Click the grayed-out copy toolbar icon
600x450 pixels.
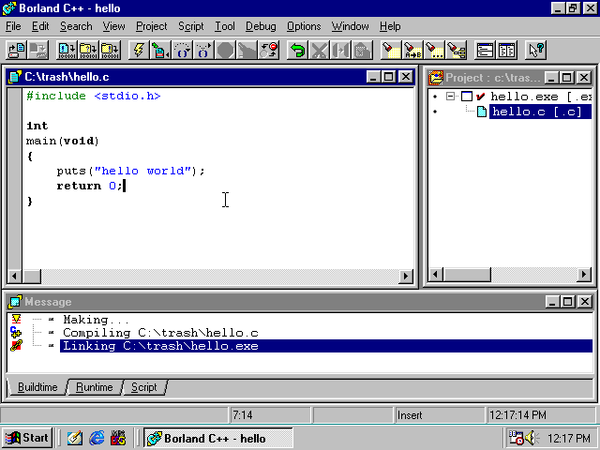click(x=341, y=50)
